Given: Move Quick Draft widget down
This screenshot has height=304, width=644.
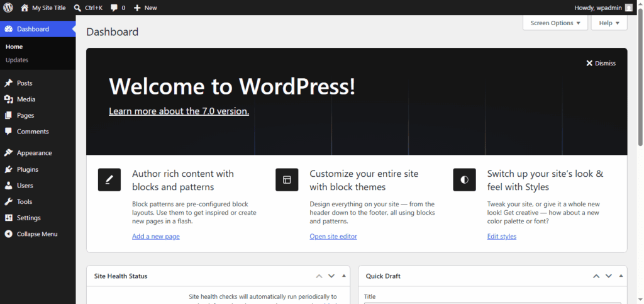Looking at the screenshot, I should coord(609,276).
